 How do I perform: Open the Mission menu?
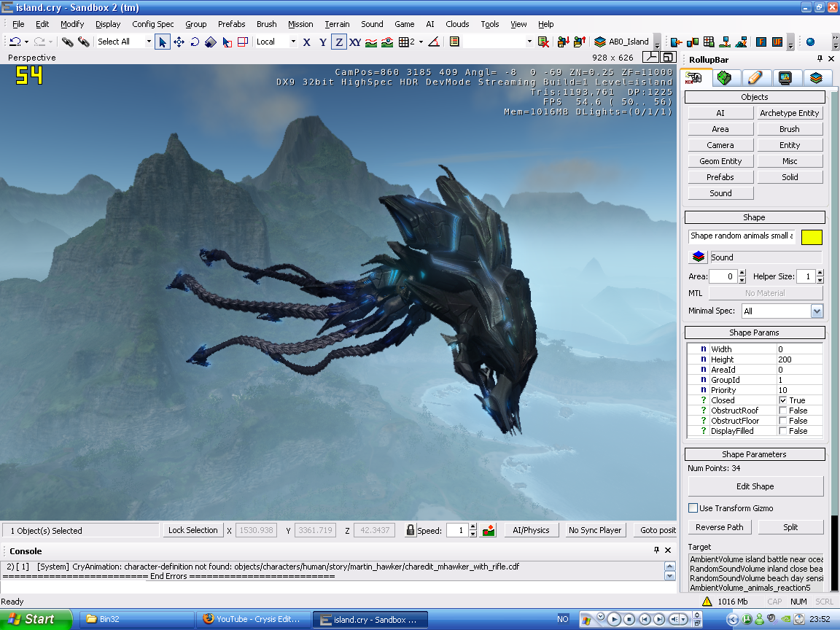(300, 24)
